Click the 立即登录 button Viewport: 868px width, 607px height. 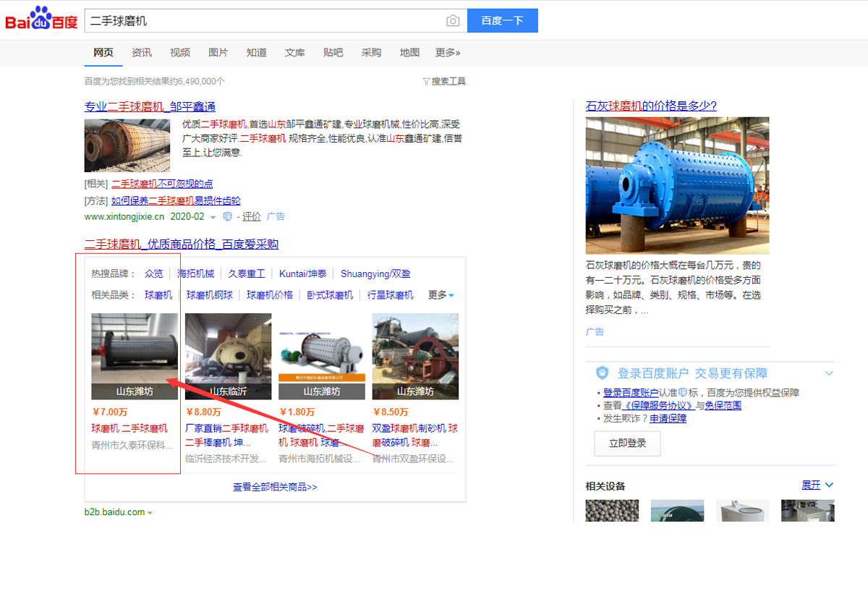coord(627,443)
